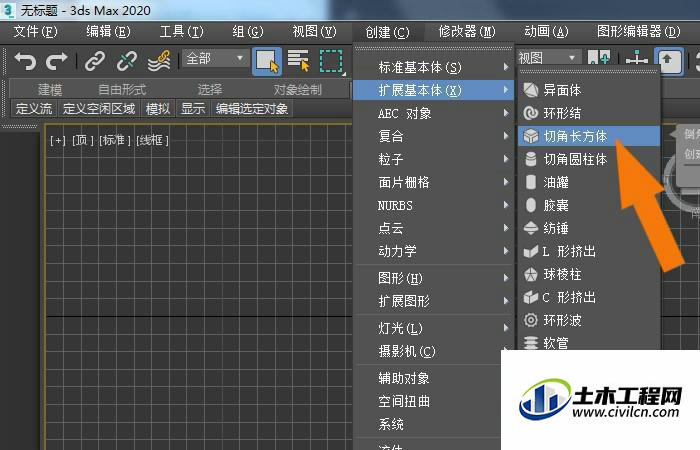The height and width of the screenshot is (450, 700).
Task: Switch to the 建模 ribbon tab
Action: click(50, 90)
